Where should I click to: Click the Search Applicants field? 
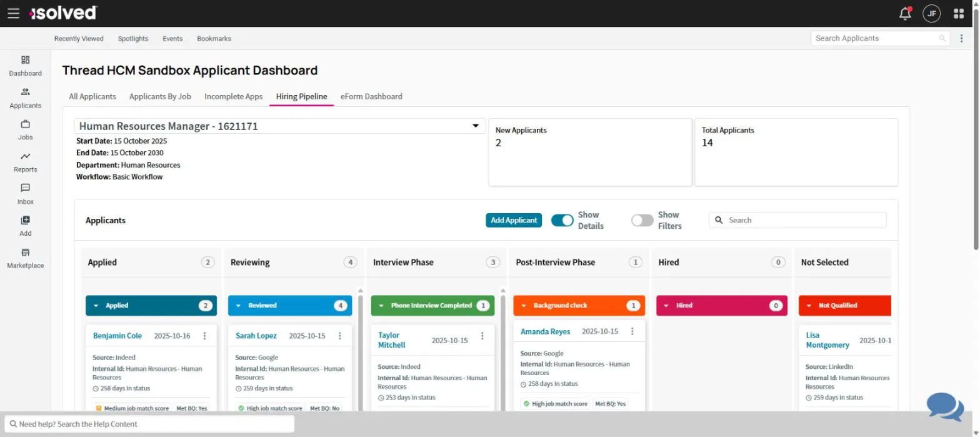(880, 38)
